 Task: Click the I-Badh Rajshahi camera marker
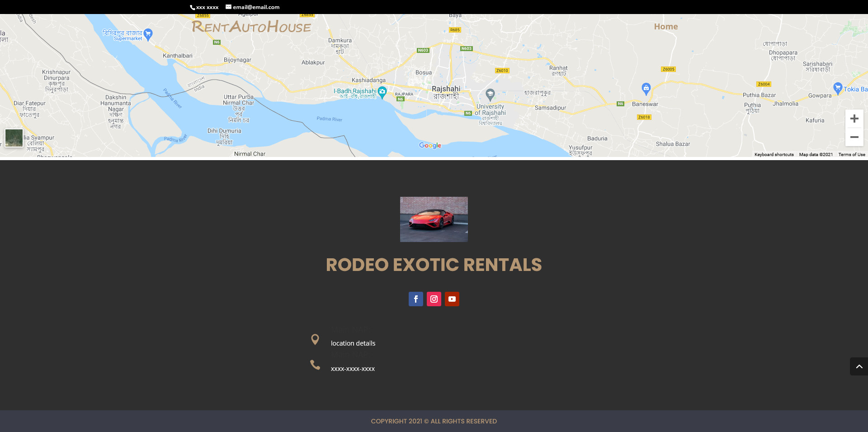[382, 92]
